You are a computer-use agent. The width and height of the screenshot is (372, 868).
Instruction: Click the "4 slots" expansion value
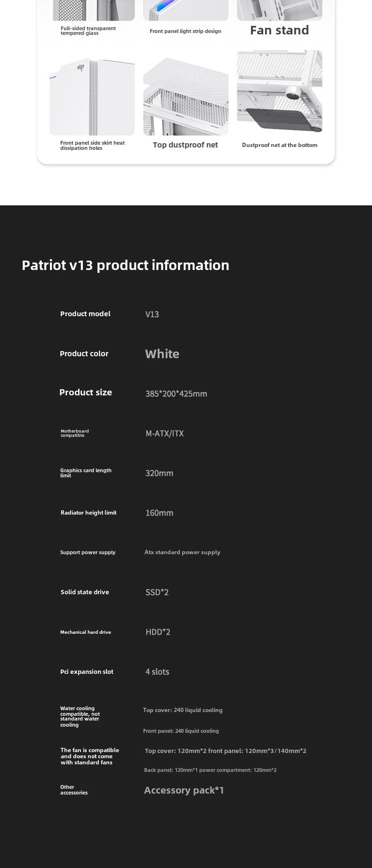pos(157,672)
